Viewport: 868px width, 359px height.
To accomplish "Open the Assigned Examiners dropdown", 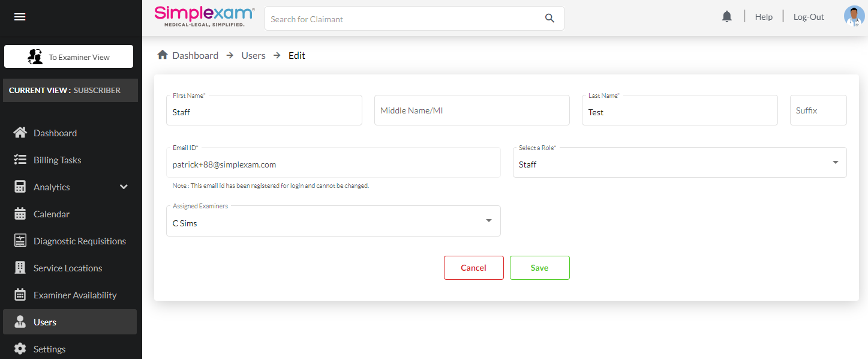I will point(333,221).
